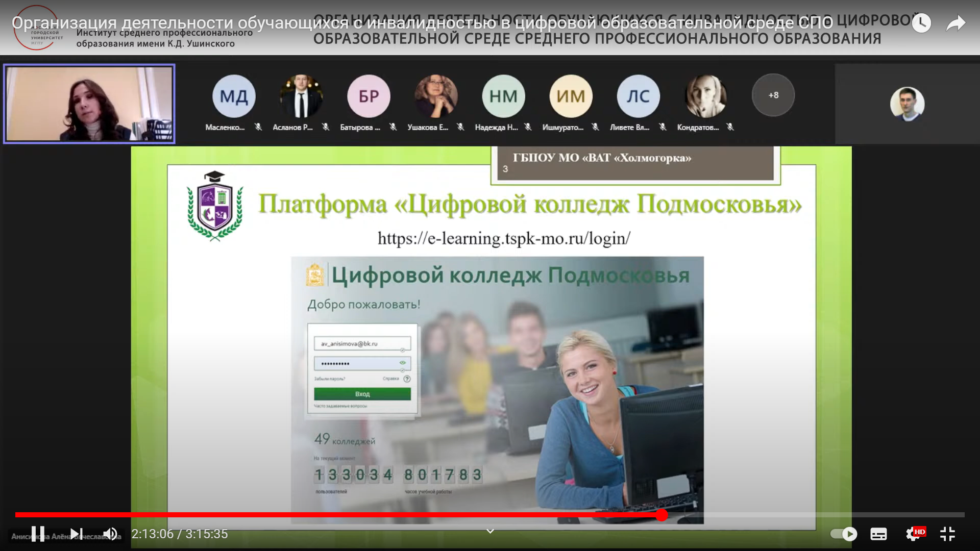This screenshot has height=551, width=980.
Task: Click the +8 more participants bubble
Action: point(773,95)
